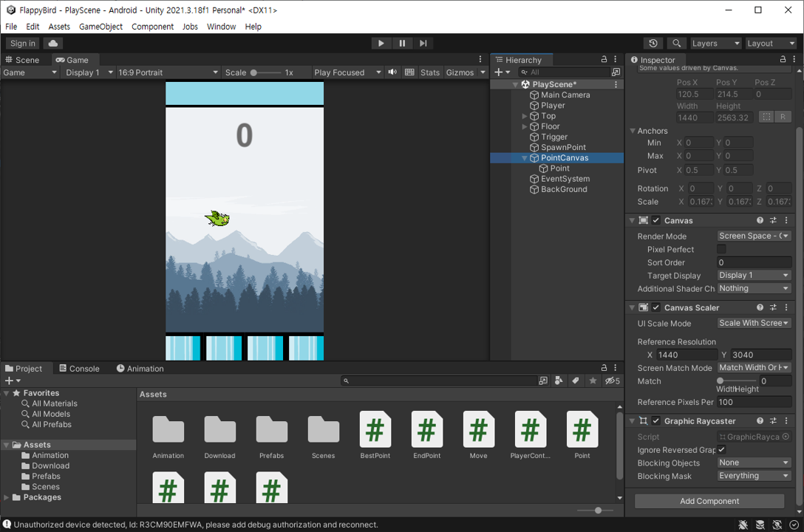Open Graphic Raycaster presets icon
Screen dimensions: 804x532
773,420
